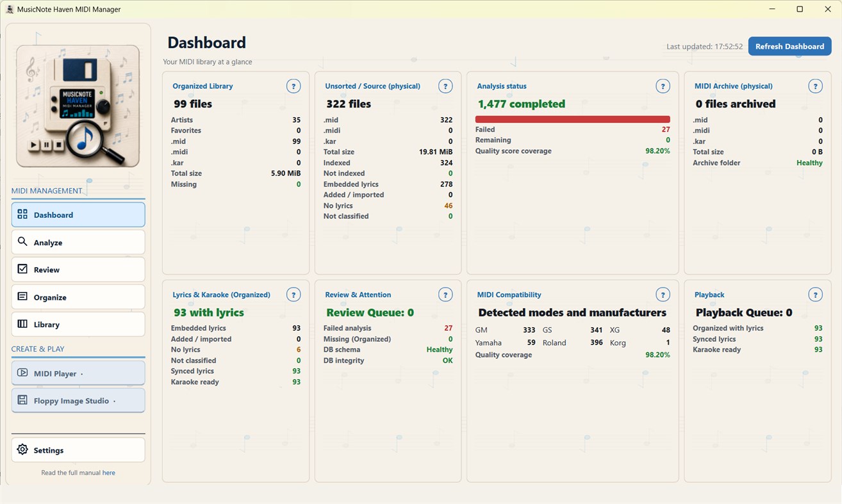The width and height of the screenshot is (842, 504).
Task: Click the MusicNote Haven logo image
Action: tap(78, 106)
